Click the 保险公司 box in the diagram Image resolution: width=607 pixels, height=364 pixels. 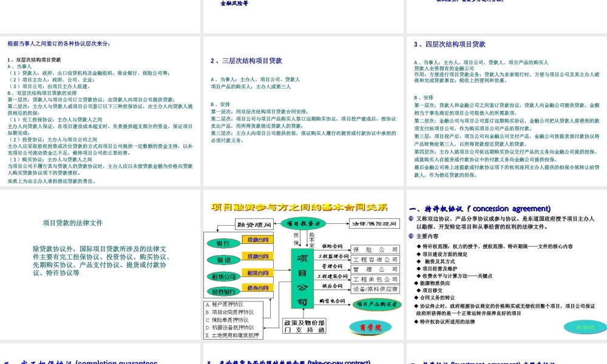click(x=376, y=249)
